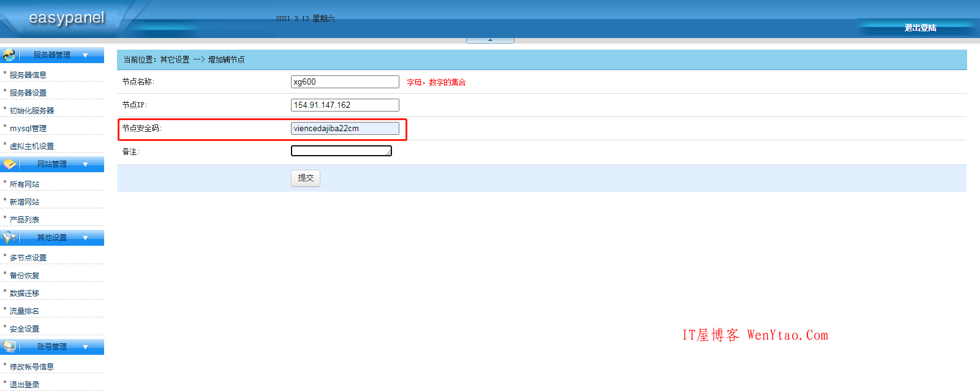Click 退出登录 in the sidebar
The height and width of the screenshot is (391, 980).
point(24,384)
